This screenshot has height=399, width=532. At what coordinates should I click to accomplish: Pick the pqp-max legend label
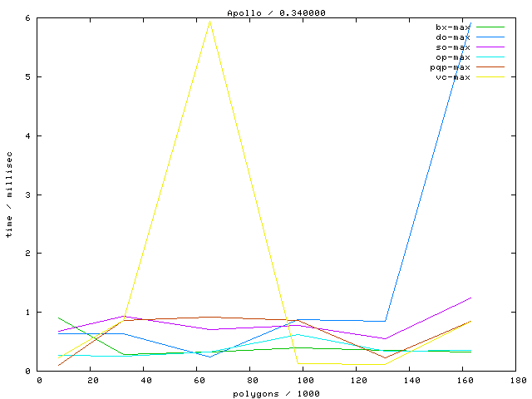(451, 67)
